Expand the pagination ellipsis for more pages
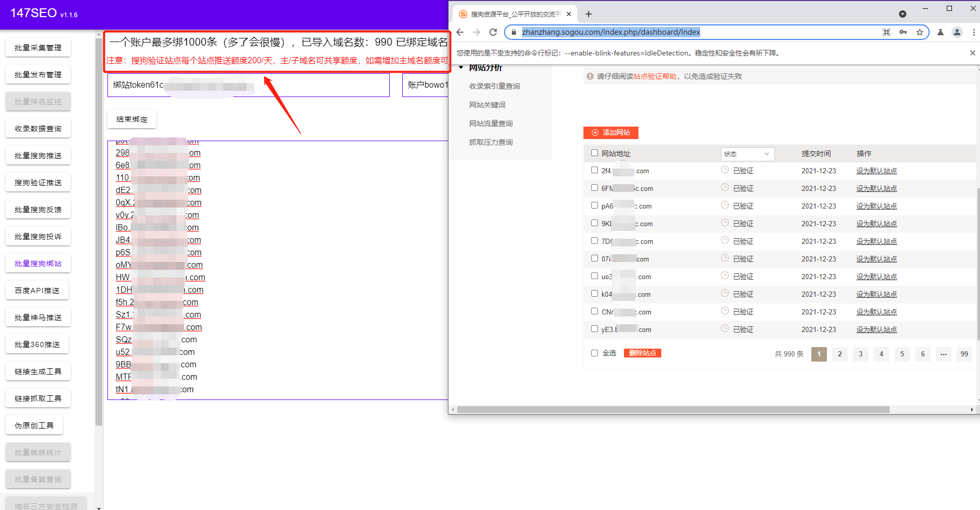The height and width of the screenshot is (510, 980). pyautogui.click(x=943, y=354)
